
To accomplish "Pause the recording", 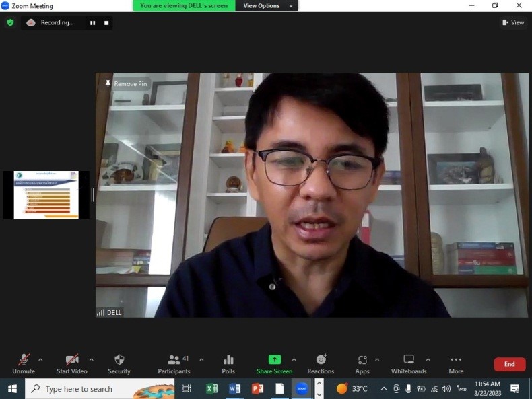I will click(x=93, y=23).
